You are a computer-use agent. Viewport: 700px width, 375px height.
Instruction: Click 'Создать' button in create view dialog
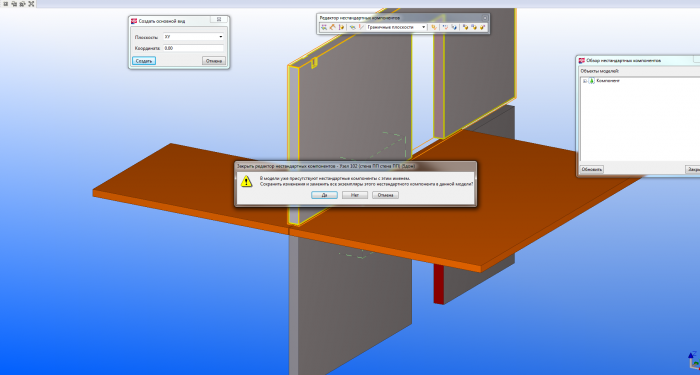coord(144,61)
